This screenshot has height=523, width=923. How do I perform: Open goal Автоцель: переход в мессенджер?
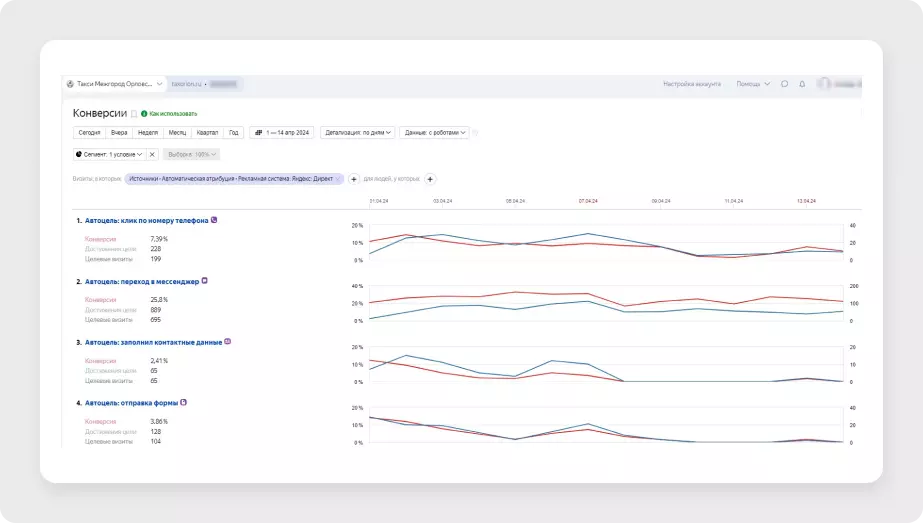point(142,282)
